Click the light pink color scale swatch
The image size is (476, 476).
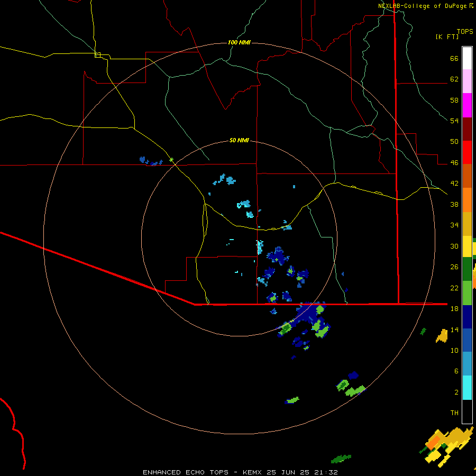point(467,81)
